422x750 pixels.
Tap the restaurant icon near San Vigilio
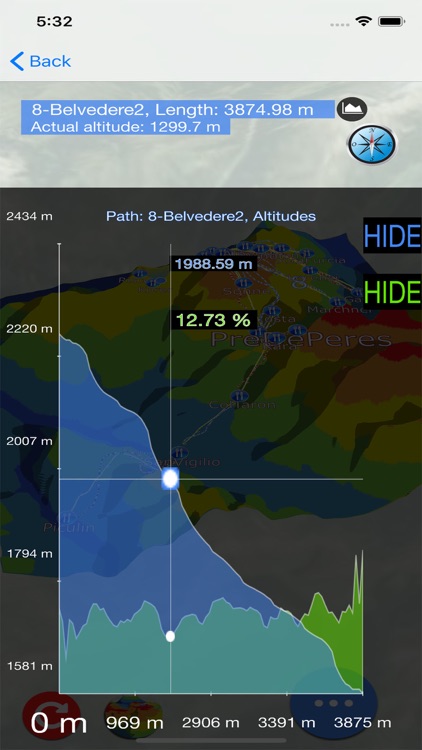[x=179, y=452]
